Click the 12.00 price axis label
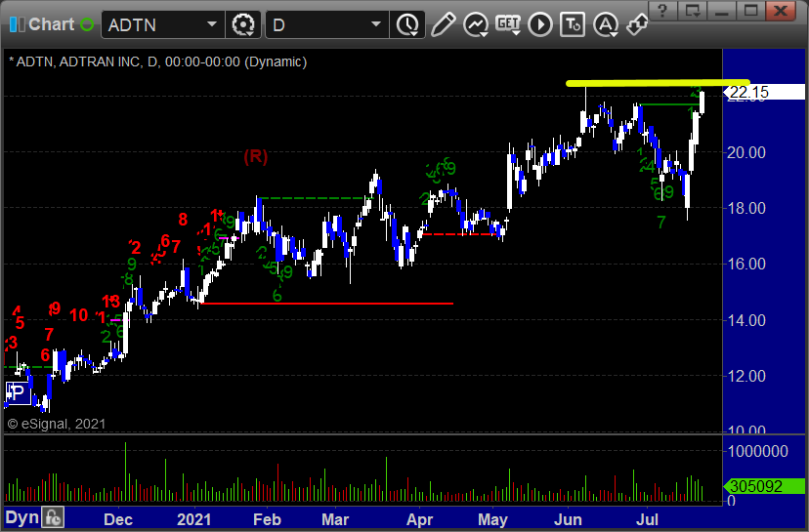 [746, 376]
